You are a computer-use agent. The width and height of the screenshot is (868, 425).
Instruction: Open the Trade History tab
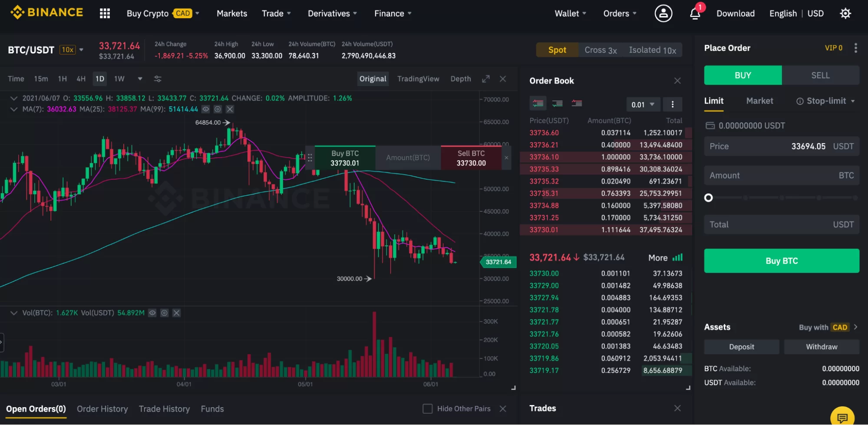tap(164, 409)
